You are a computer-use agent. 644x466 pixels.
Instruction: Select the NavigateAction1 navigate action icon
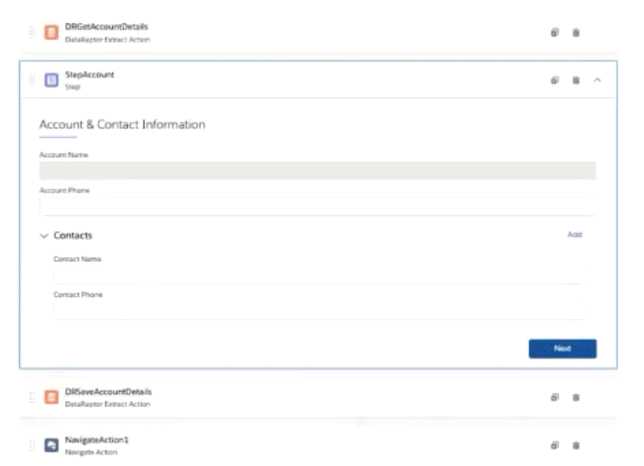coord(51,445)
